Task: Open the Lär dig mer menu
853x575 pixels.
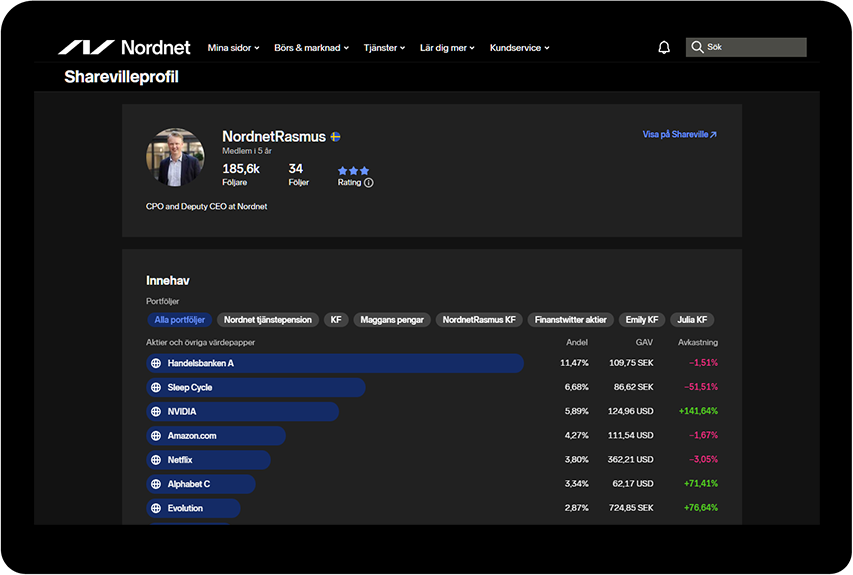Action: coord(447,48)
